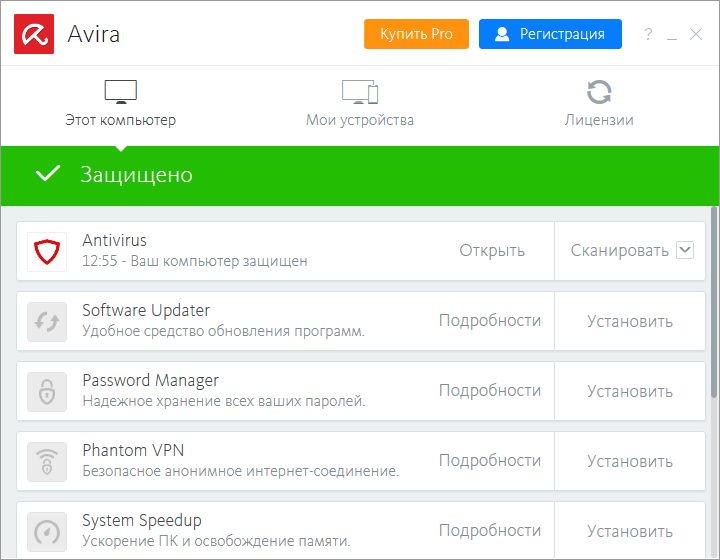Install Software Updater via Установить

pos(630,321)
